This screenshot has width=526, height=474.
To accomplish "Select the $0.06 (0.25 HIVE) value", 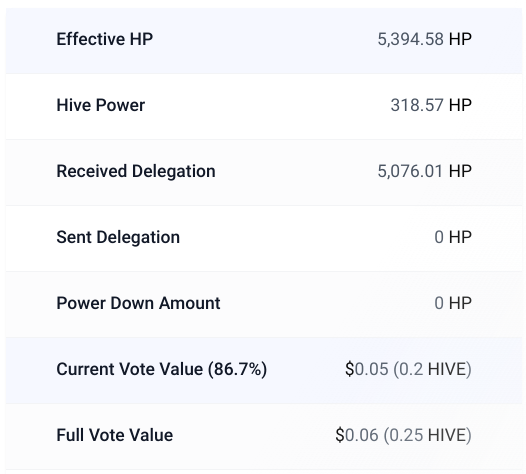I will tap(404, 435).
